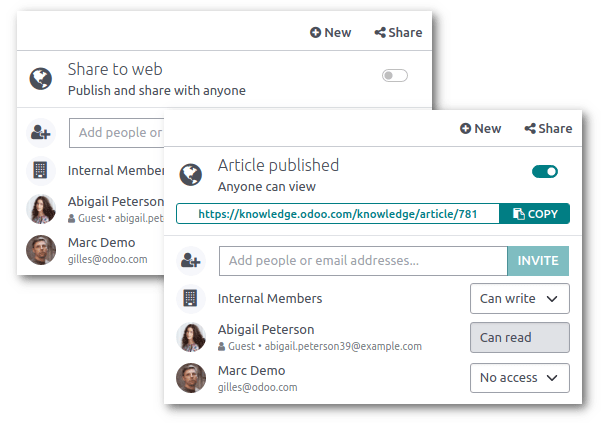The width and height of the screenshot is (606, 423).
Task: Click the add-person icon in back panel
Action: tap(40, 132)
